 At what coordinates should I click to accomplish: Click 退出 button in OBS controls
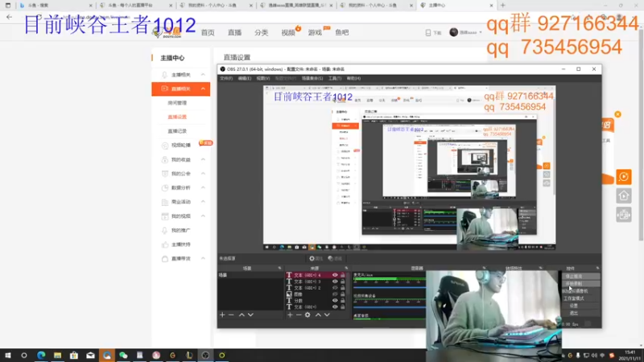click(580, 313)
